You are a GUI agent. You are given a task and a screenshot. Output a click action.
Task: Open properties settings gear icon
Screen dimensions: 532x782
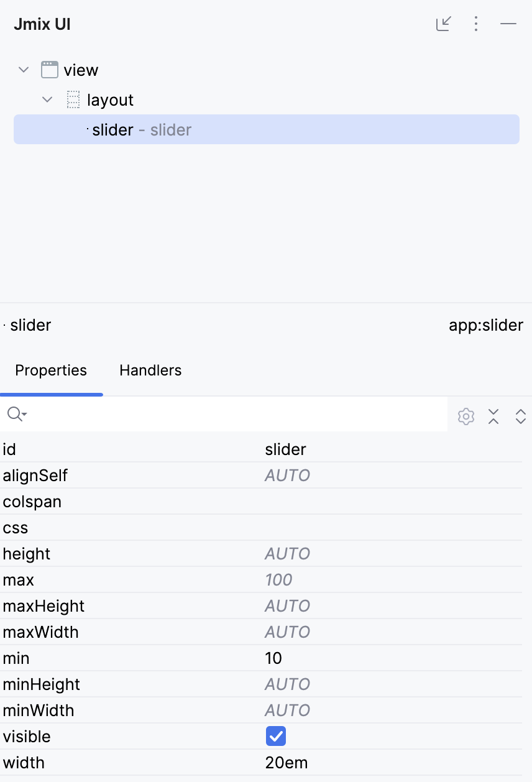[466, 416]
